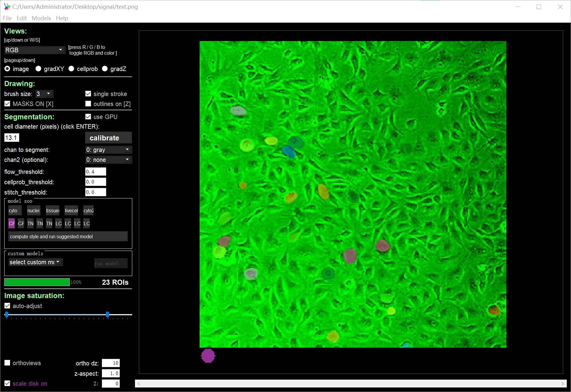Click the second LC model button
The height and width of the screenshot is (392, 571).
click(x=68, y=223)
